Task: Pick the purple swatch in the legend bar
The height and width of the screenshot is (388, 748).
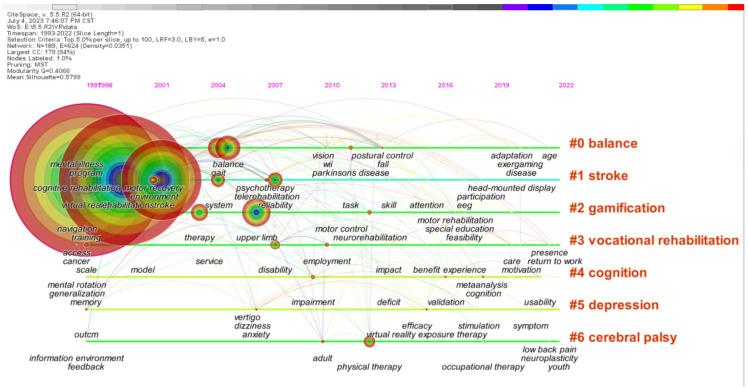Action: click(x=515, y=7)
